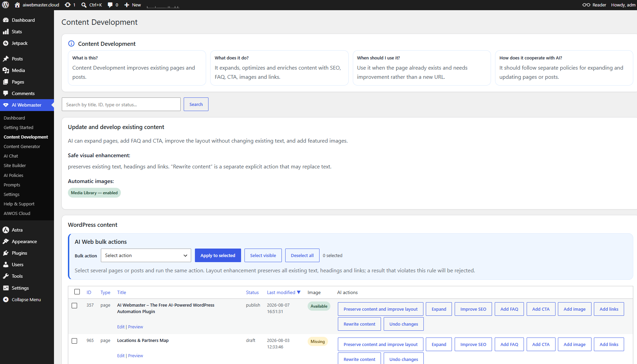Click the Collapse Menu arrow icon
Screen dimensions: 637x364
[x=6, y=299]
